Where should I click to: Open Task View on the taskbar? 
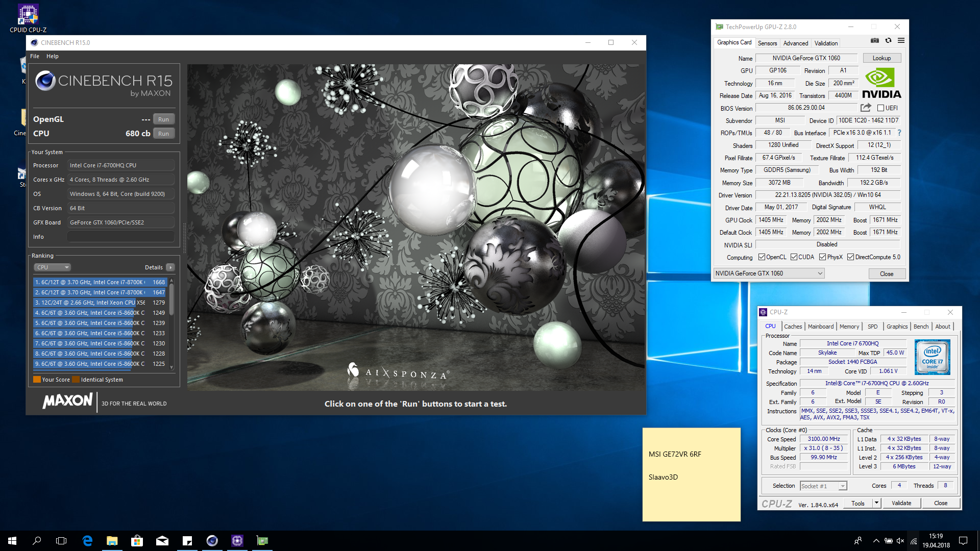(61, 541)
